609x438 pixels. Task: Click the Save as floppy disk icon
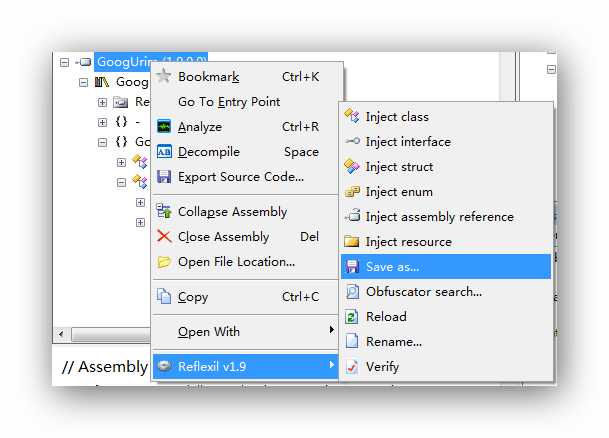pyautogui.click(x=352, y=266)
